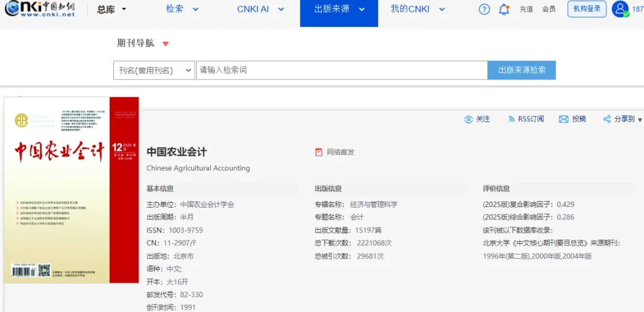Click the 出版文献量 value 15197篇
The height and width of the screenshot is (312, 644).
tap(369, 230)
